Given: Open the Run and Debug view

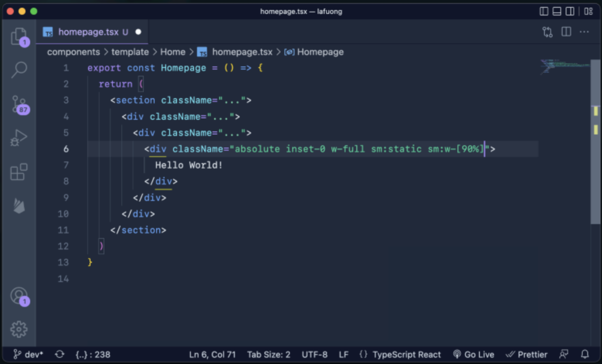Looking at the screenshot, I should pos(19,138).
